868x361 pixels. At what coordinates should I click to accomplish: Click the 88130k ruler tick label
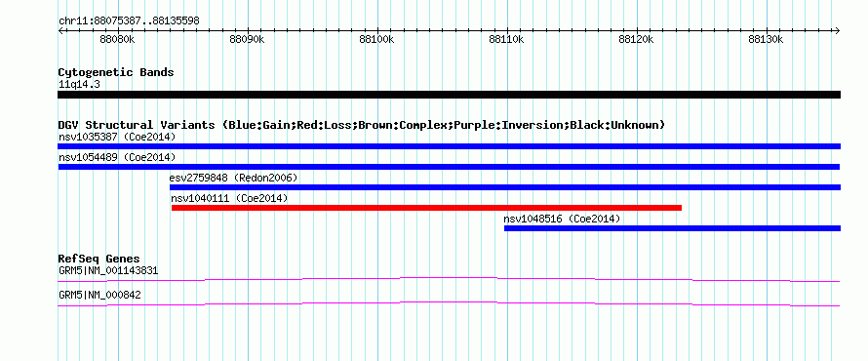point(766,40)
